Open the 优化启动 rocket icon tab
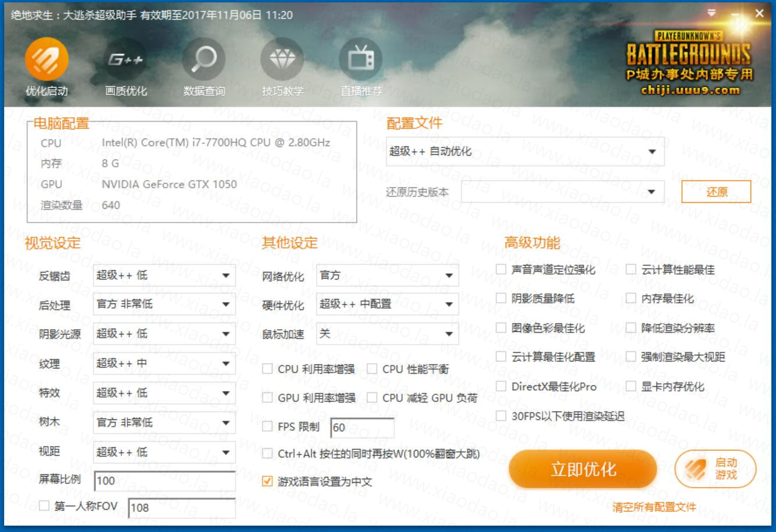This screenshot has height=532, width=776. 47,59
